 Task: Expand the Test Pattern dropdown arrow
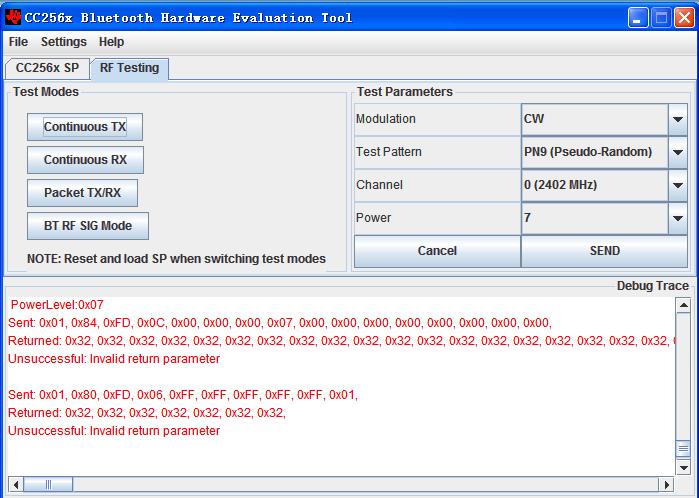678,152
